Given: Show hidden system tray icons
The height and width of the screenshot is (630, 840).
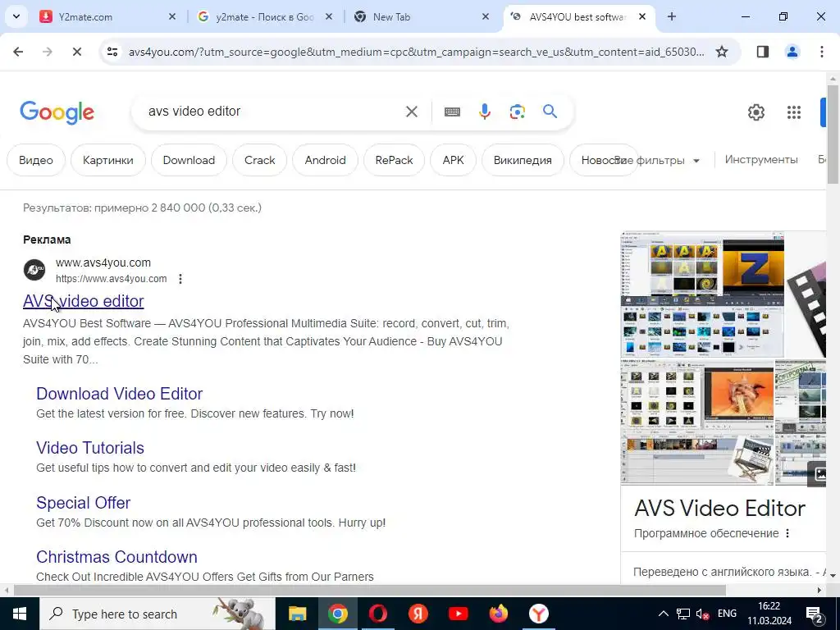Looking at the screenshot, I should (663, 614).
